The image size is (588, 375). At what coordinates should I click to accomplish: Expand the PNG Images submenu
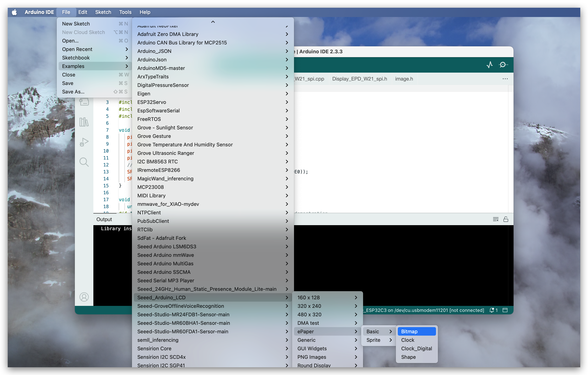(327, 357)
